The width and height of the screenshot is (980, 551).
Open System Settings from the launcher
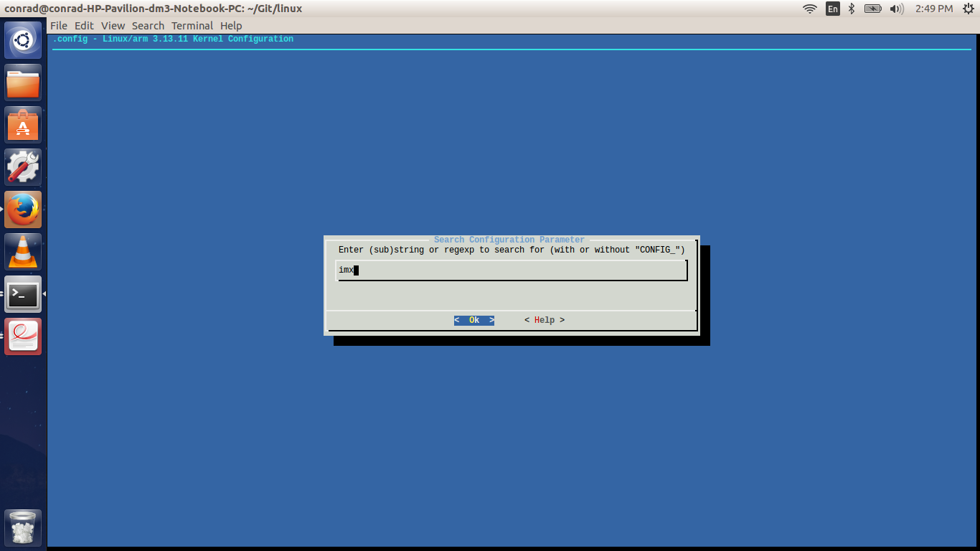point(22,166)
